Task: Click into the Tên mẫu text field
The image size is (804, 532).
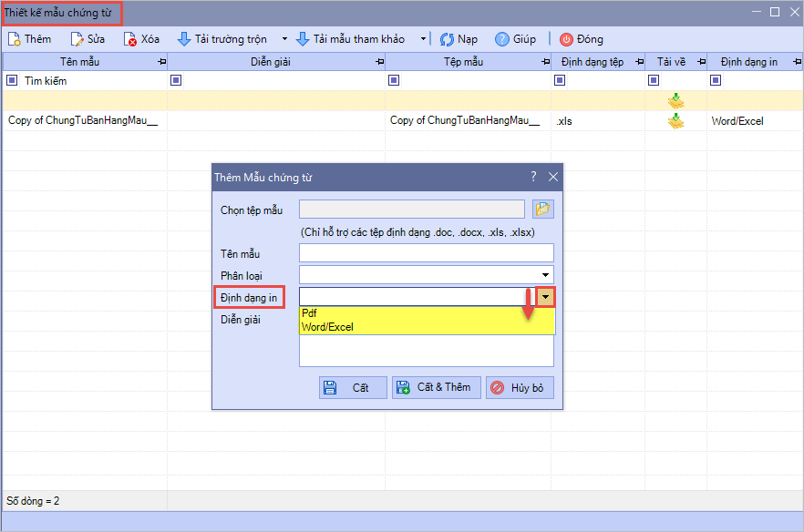Action: (x=426, y=252)
